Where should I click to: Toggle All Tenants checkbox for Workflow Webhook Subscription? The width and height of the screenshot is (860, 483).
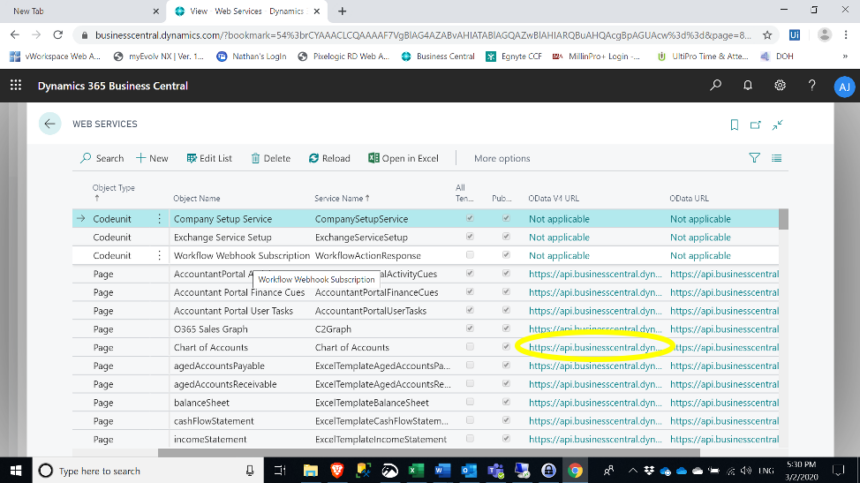[x=469, y=255]
